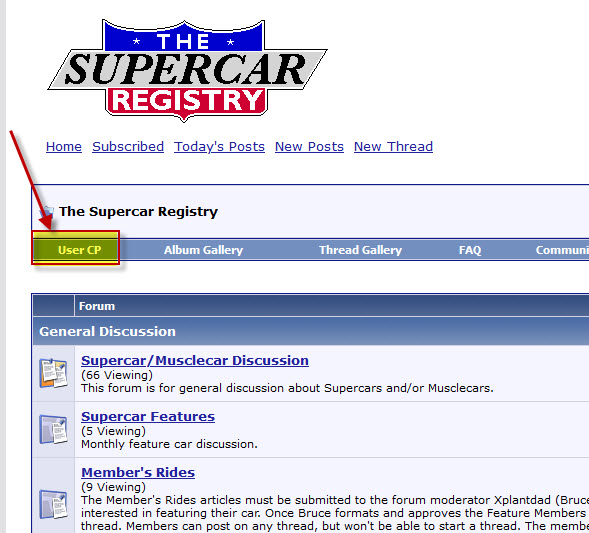Go to the Home link
Screen dimensions: 589x533
tap(64, 146)
